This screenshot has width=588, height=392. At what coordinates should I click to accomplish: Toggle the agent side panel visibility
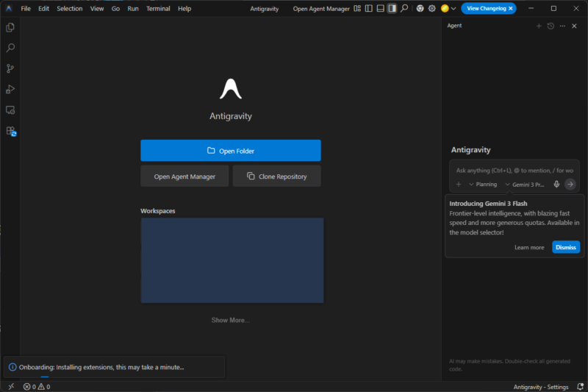coord(392,9)
